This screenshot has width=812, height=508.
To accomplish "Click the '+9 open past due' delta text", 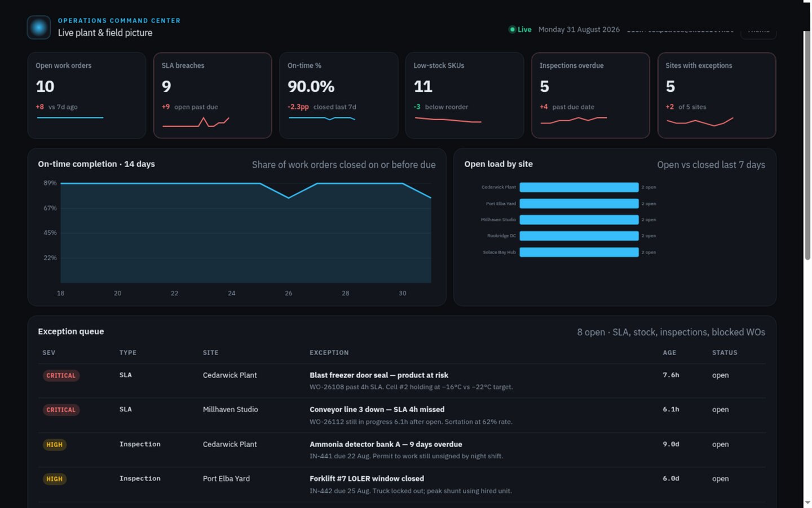I will coord(189,107).
